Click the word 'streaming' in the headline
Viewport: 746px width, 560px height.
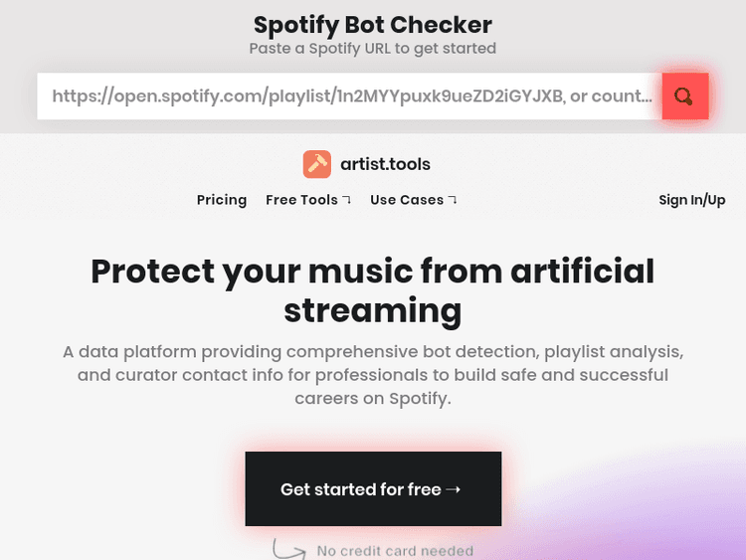[x=373, y=310]
